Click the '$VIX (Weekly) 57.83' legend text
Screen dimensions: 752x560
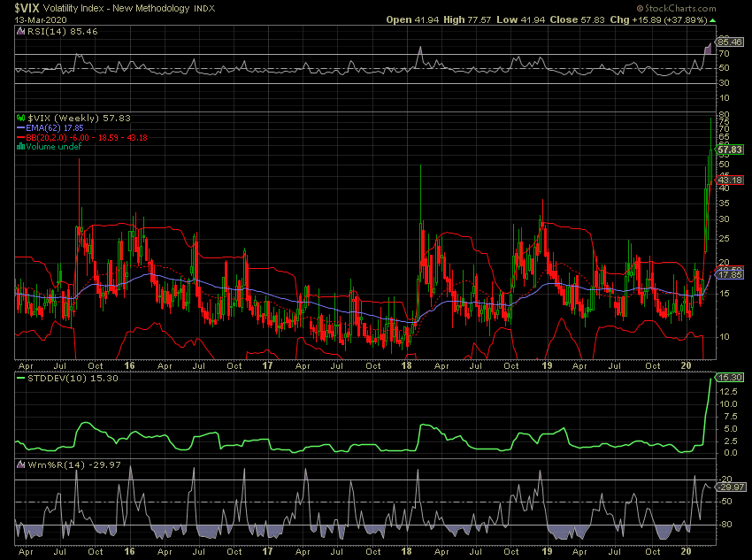pos(79,118)
